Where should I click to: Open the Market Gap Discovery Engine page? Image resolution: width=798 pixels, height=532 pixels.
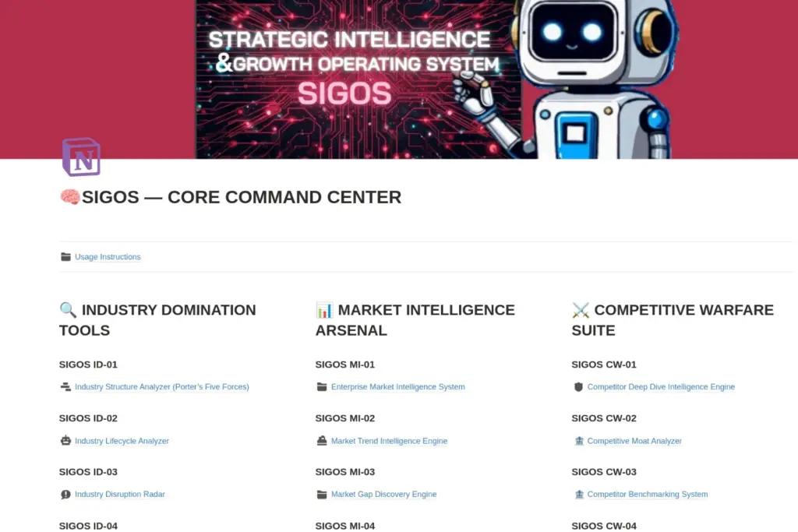383,494
